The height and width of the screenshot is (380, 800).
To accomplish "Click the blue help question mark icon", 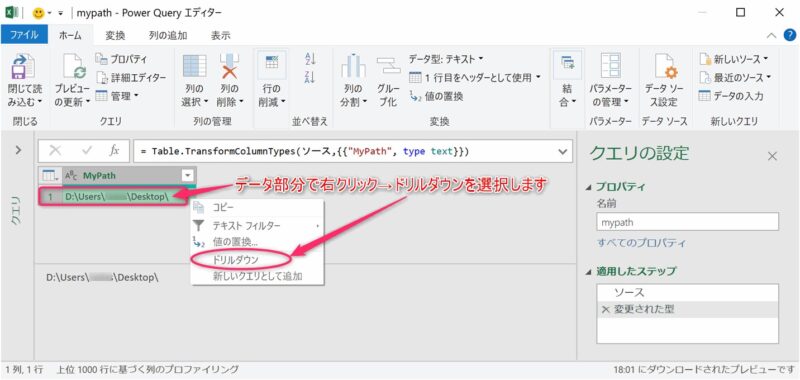I will (x=789, y=35).
